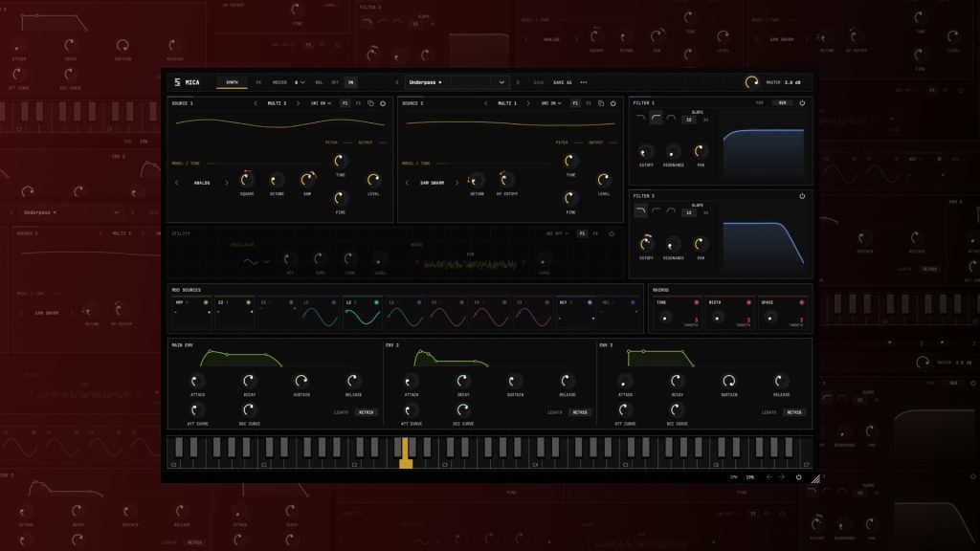Open Utility UNI OFF dropdown
The image size is (980, 551).
click(557, 233)
